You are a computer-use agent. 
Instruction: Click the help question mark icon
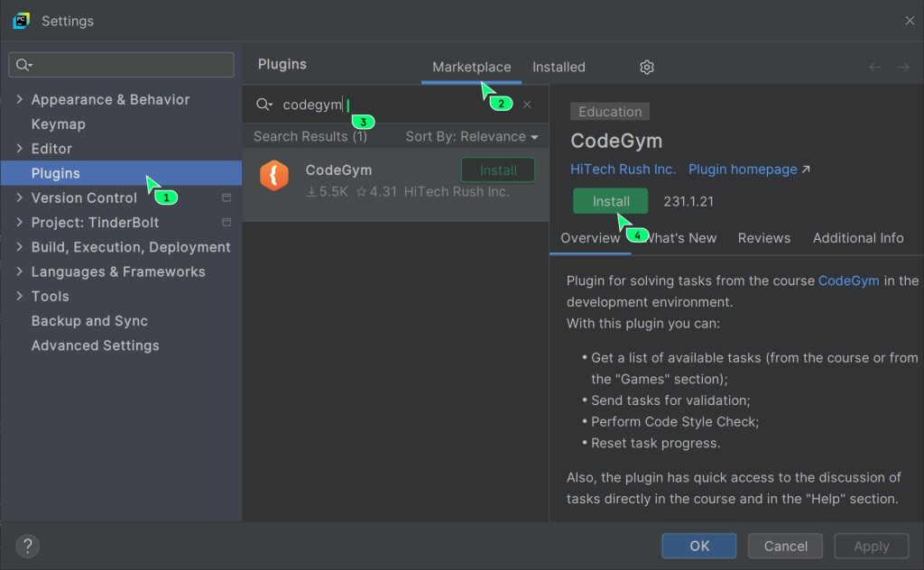28,546
